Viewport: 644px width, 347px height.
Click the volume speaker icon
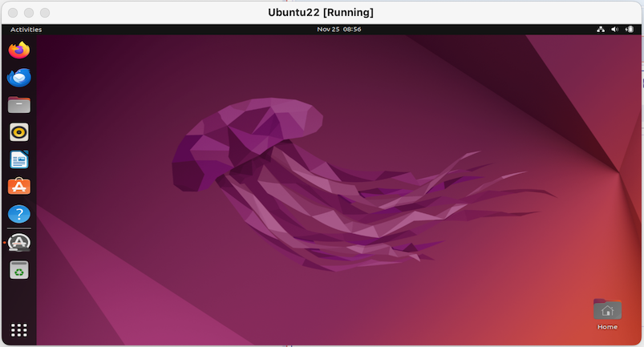coord(614,29)
